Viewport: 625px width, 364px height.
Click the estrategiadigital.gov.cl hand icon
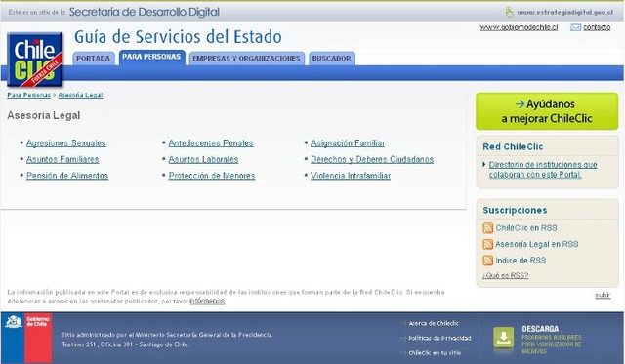click(509, 12)
